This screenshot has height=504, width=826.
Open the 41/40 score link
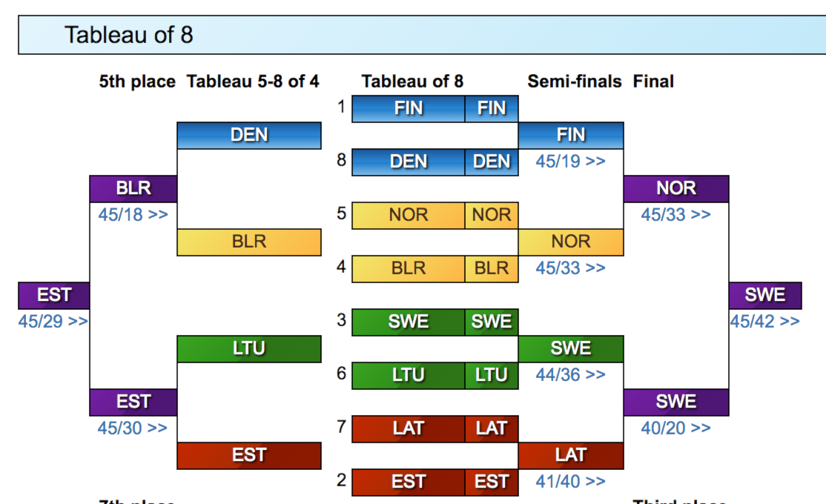coord(570,482)
